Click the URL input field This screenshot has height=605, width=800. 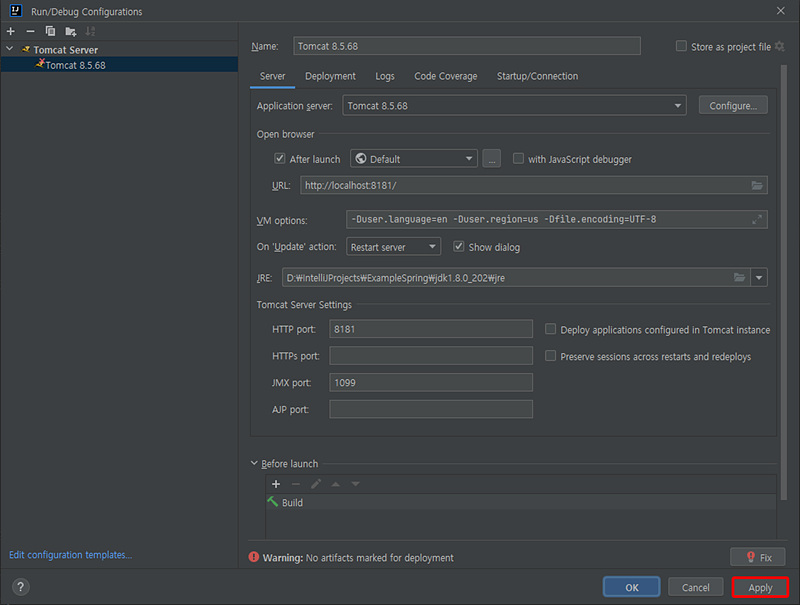(x=534, y=185)
